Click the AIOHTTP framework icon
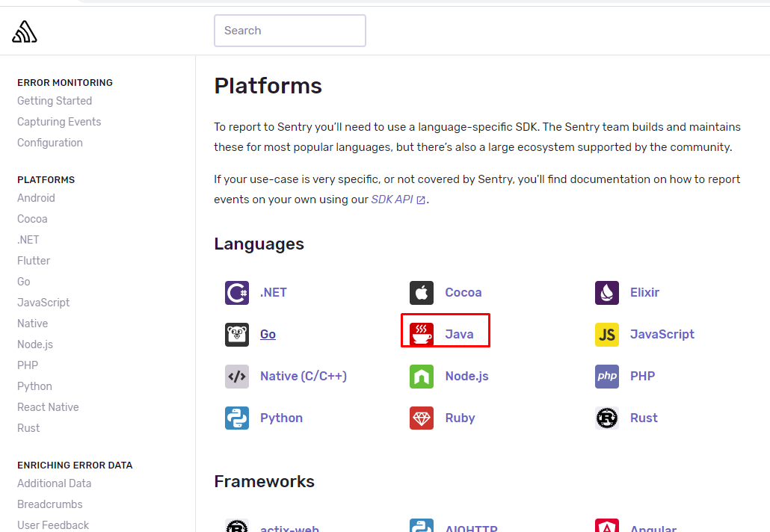 click(422, 525)
